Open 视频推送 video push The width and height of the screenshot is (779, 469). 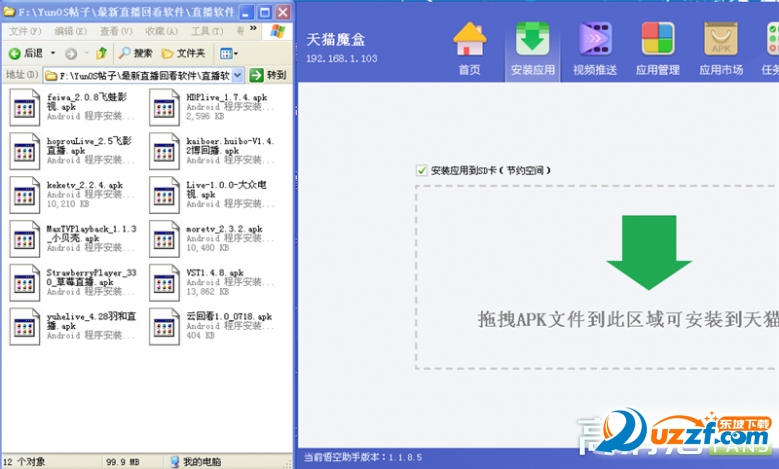[x=595, y=49]
